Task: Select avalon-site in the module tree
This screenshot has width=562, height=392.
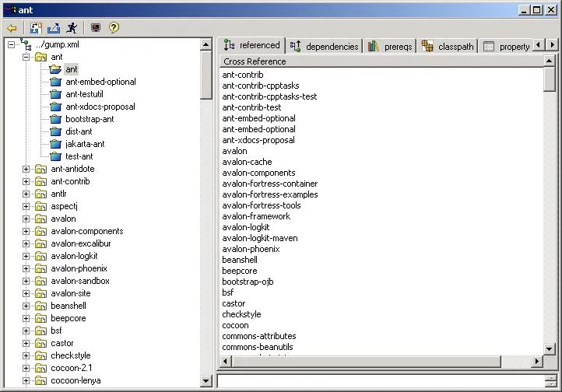Action: tap(71, 293)
